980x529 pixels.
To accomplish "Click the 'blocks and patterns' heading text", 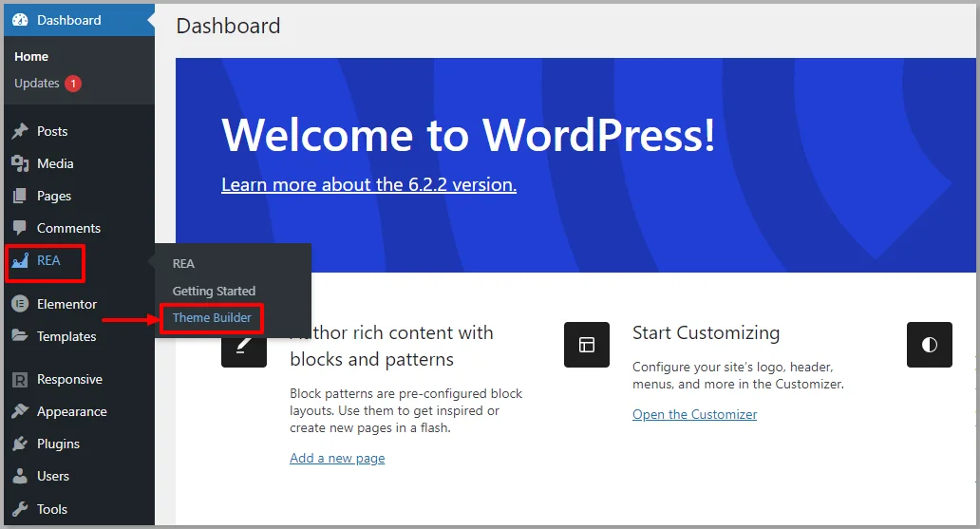I will [x=372, y=360].
